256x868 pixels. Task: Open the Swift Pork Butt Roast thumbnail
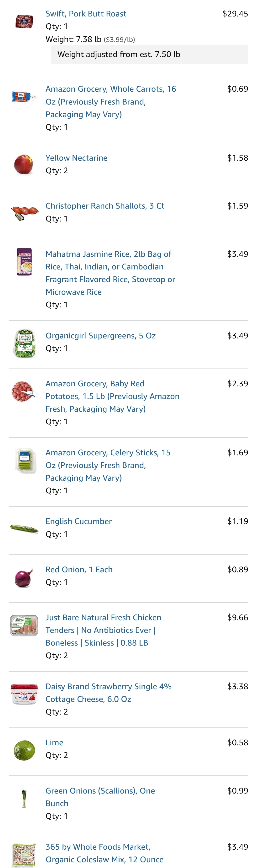coord(24,21)
